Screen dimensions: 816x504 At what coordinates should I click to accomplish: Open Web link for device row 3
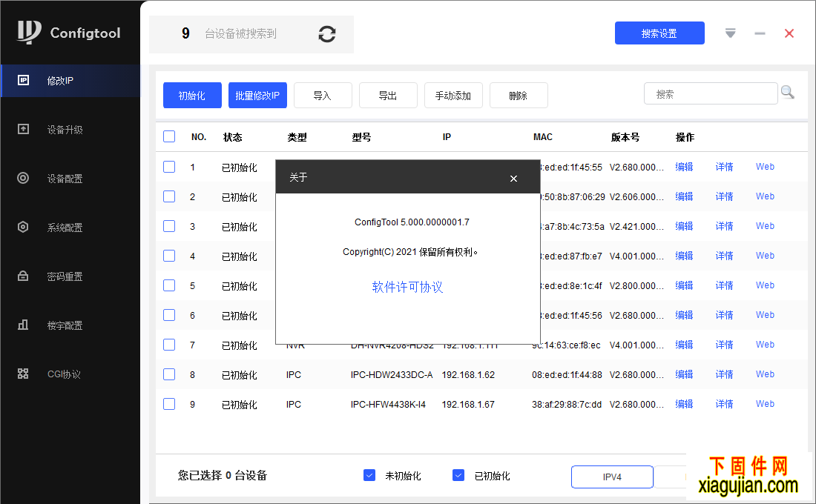(765, 226)
